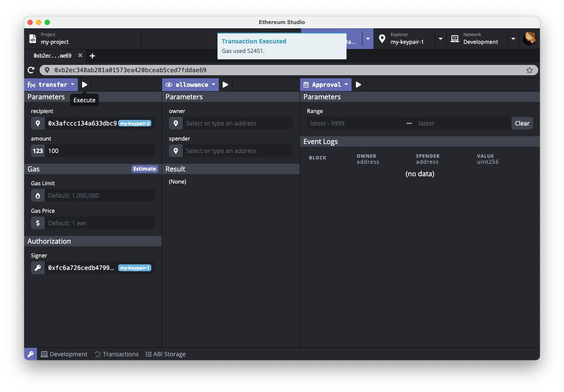
Task: Click the recipient address field
Action: click(x=100, y=123)
